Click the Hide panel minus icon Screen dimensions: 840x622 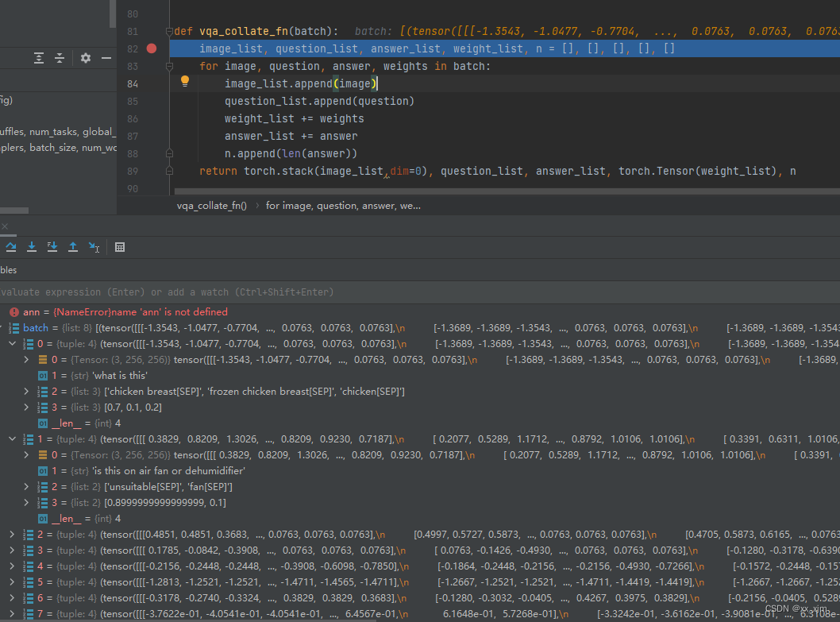point(106,58)
